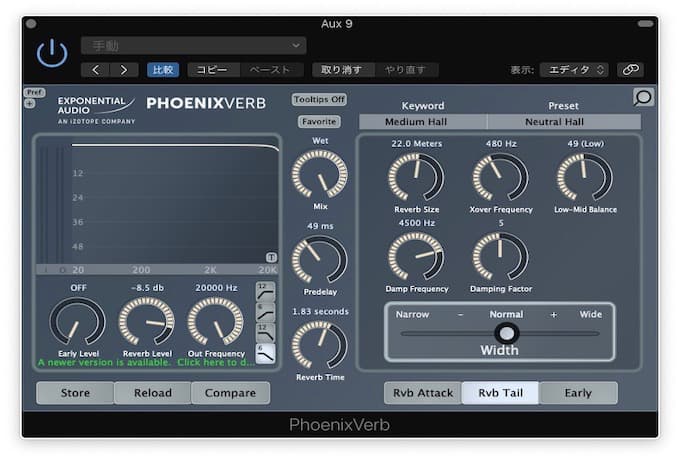Open the Pref preferences button
The image size is (680, 460).
[x=35, y=92]
